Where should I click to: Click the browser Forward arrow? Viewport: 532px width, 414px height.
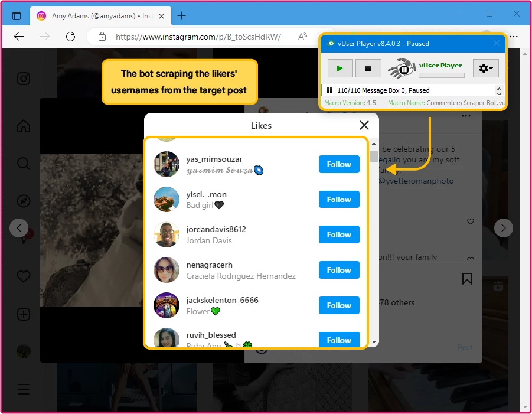tap(44, 36)
